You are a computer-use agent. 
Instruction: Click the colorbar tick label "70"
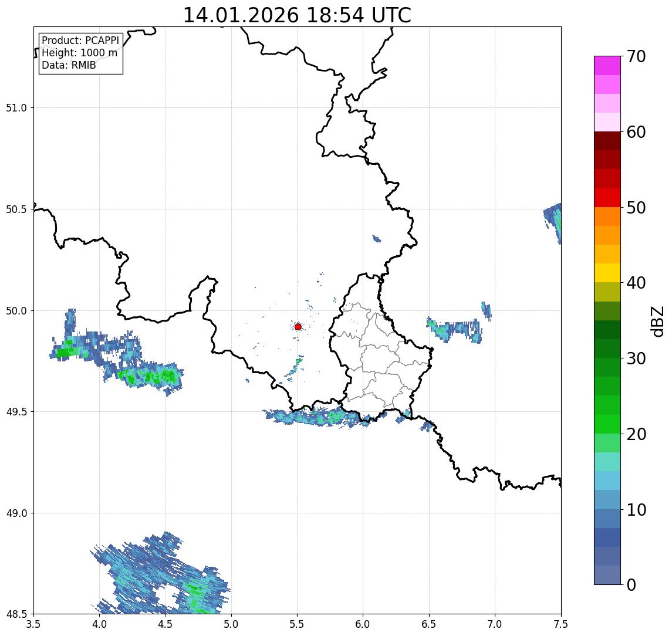[636, 56]
